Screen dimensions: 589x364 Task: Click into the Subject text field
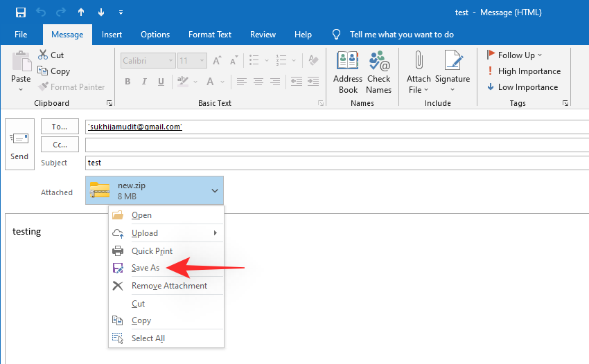[x=333, y=163]
